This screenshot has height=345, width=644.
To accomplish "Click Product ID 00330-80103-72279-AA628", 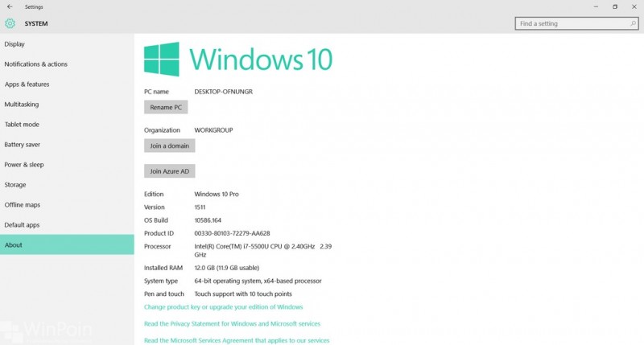I will (232, 233).
